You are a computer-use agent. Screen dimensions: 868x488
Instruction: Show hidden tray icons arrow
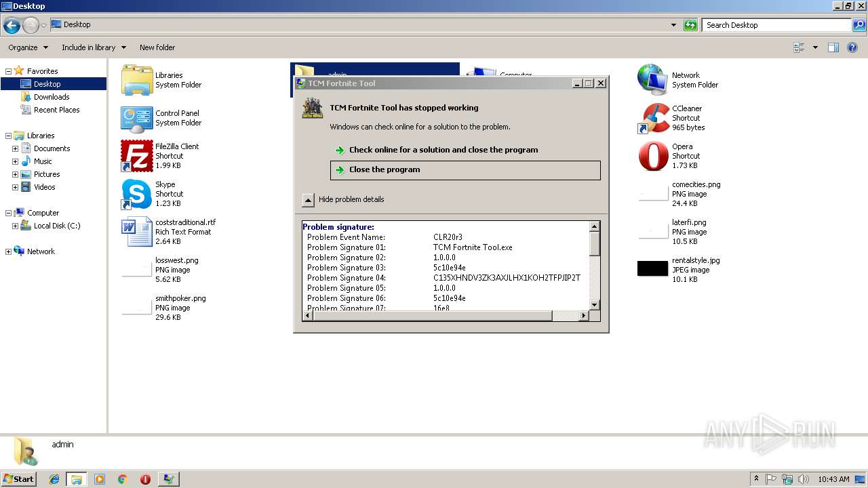point(756,479)
